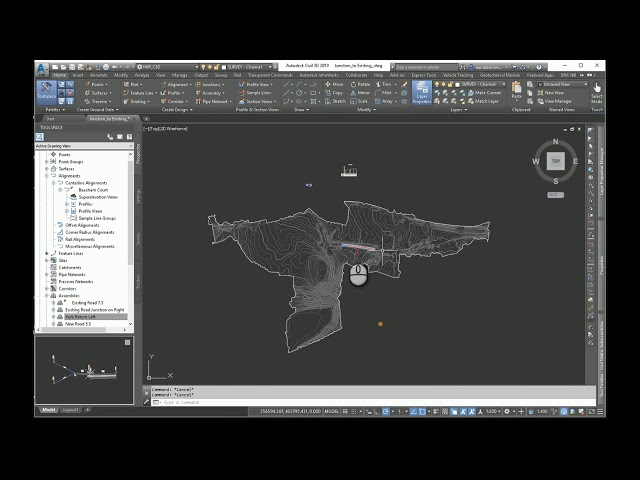The width and height of the screenshot is (640, 480).
Task: Click the Autodesk Civil 3D application menu logo
Action: (x=42, y=69)
